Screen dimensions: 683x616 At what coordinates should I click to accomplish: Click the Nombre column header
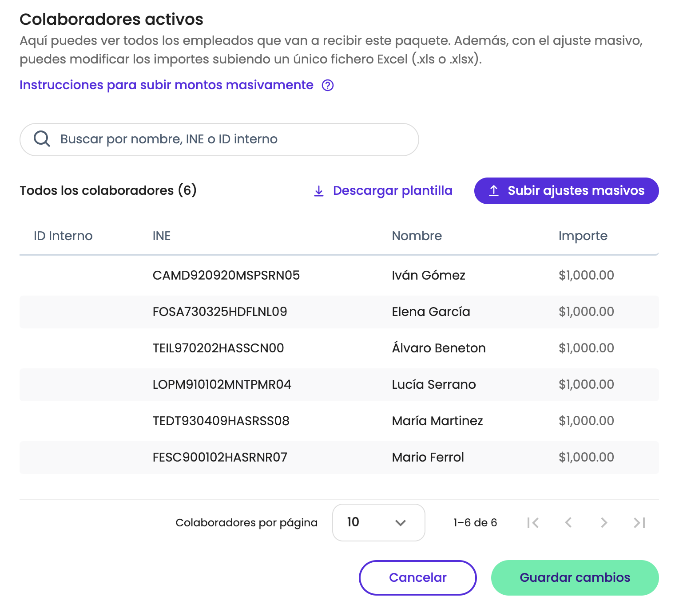417,236
